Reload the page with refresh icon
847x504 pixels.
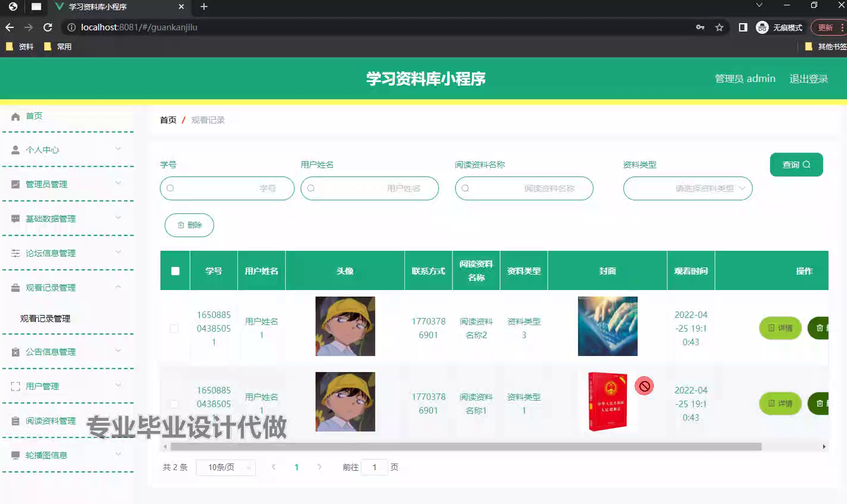pos(48,27)
